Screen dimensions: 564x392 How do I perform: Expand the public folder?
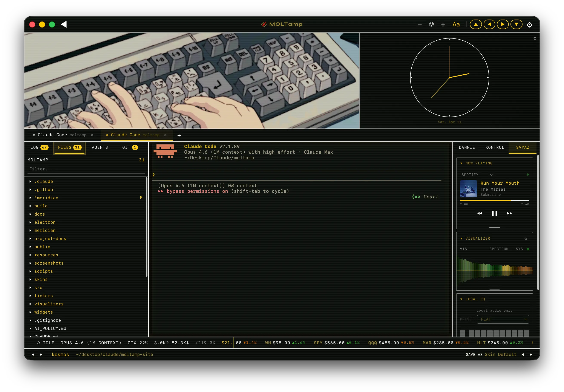(86, 247)
